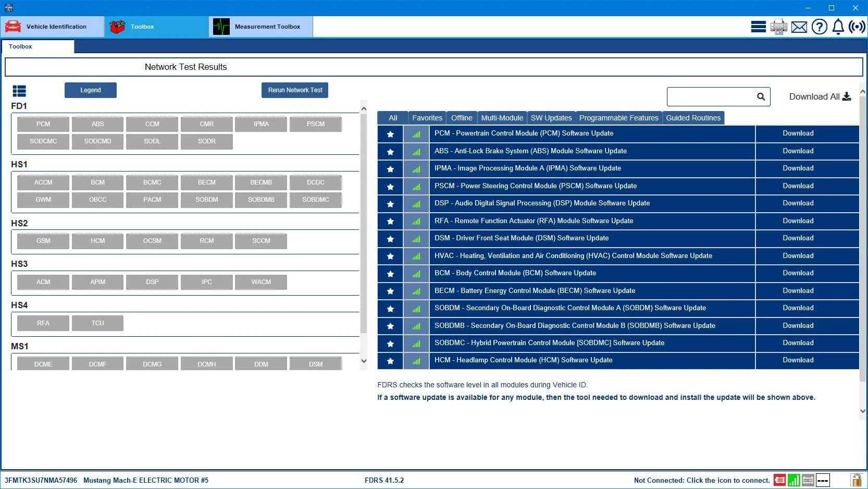Click the wireless broadcast icon in header
The image size is (868, 489).
click(857, 27)
